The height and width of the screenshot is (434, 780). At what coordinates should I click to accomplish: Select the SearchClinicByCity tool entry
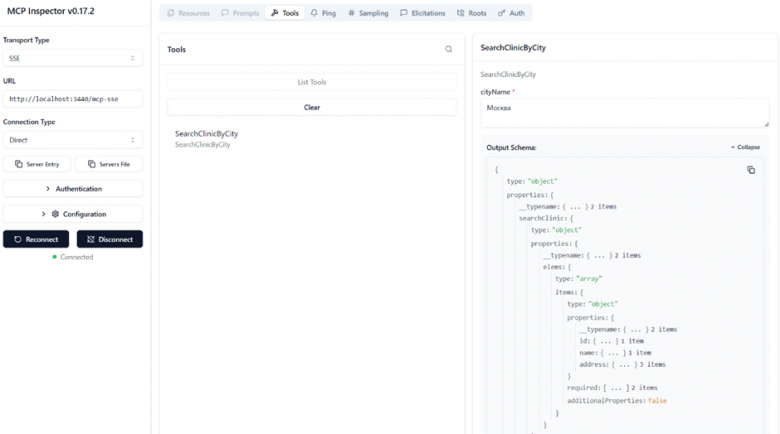[x=312, y=139]
